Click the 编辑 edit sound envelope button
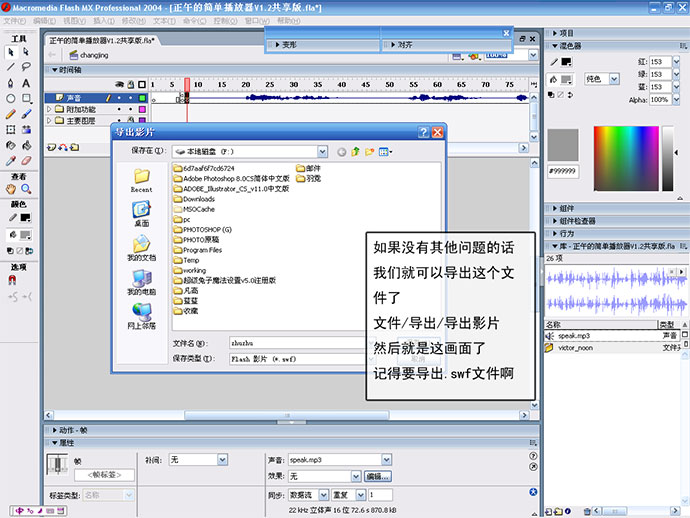 378,476
